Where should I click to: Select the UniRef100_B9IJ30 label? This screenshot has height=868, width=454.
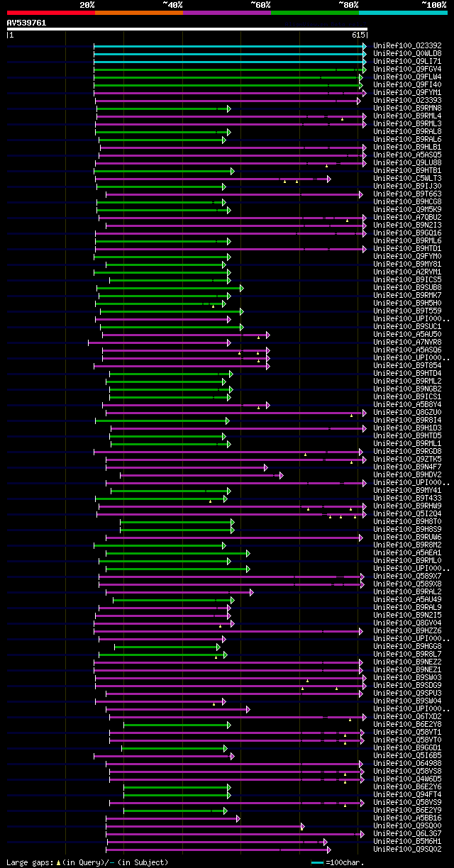[407, 186]
